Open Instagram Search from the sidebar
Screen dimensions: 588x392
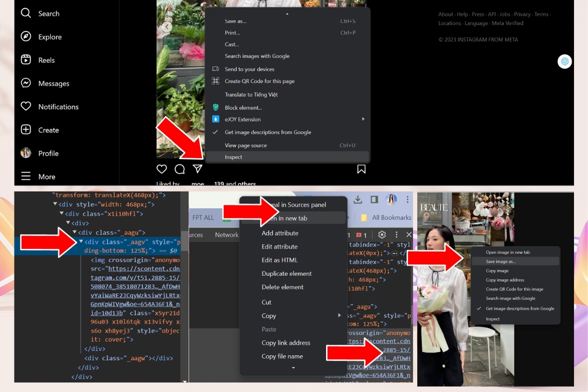[x=39, y=14]
